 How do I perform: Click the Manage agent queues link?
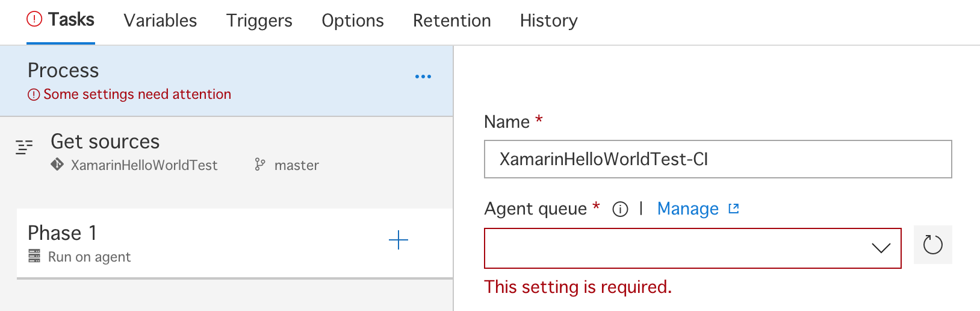pos(687,209)
